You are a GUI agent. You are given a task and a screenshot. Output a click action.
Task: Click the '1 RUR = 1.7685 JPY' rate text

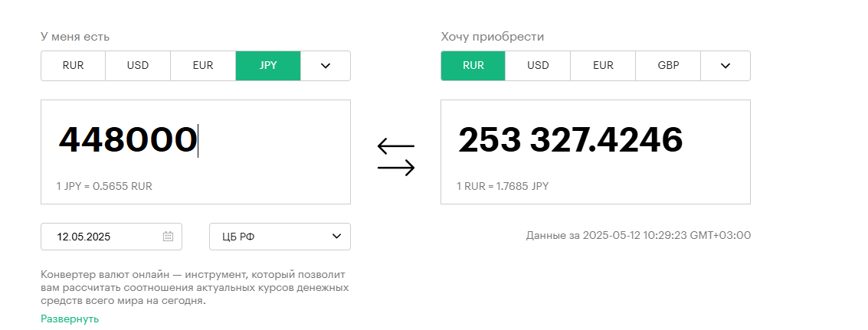coord(503,186)
